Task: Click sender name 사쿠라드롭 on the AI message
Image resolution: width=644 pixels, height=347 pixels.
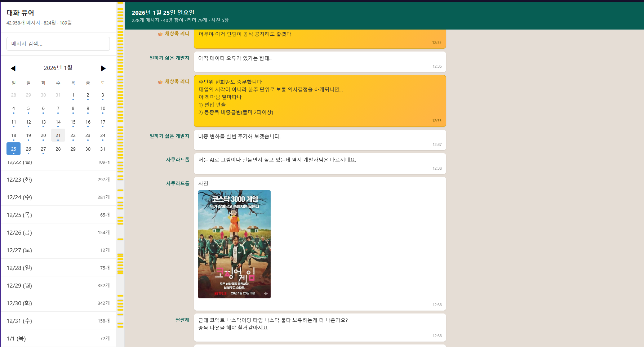Action: tap(178, 160)
